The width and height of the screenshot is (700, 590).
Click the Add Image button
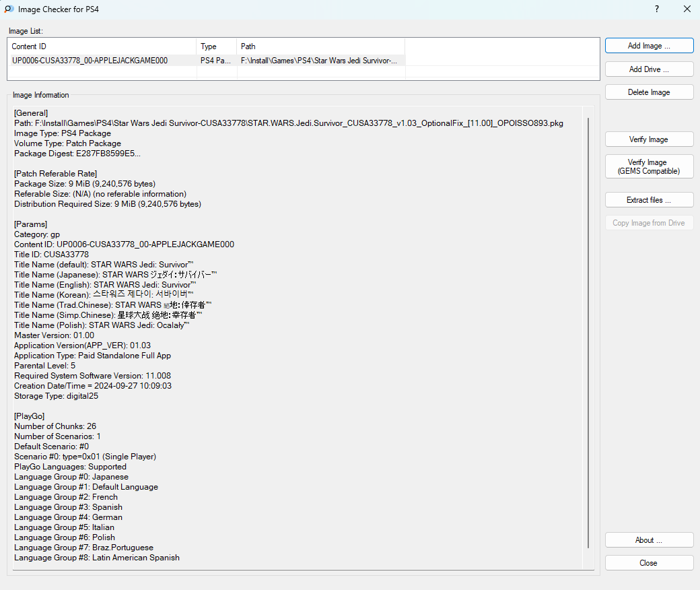649,46
